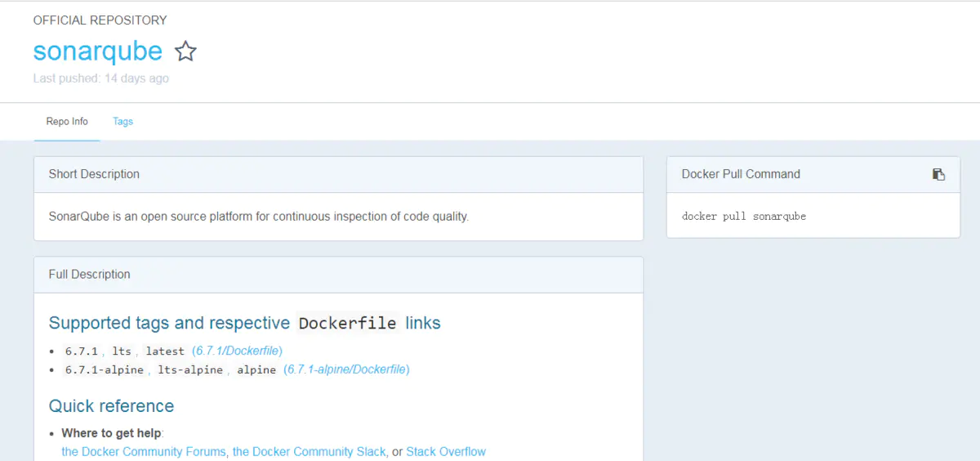Click the Last pushed: 14 days ago text

pos(101,78)
